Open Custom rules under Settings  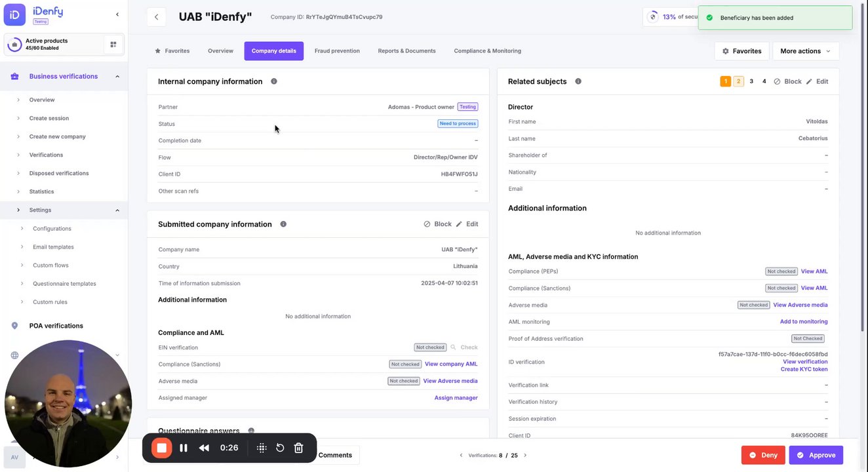50,302
